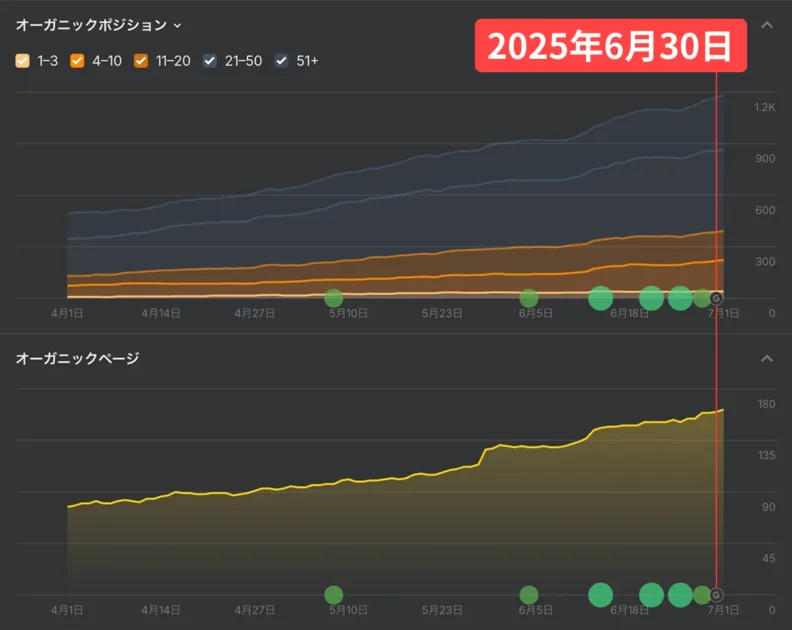Viewport: 792px width, 630px height.
Task: Click the オーガニックページ section title
Action: [x=77, y=358]
